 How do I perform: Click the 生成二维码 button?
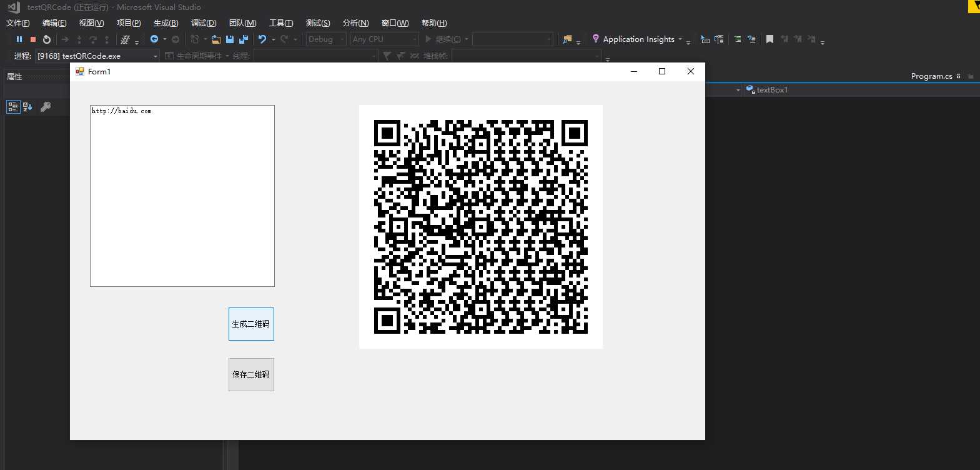point(251,324)
